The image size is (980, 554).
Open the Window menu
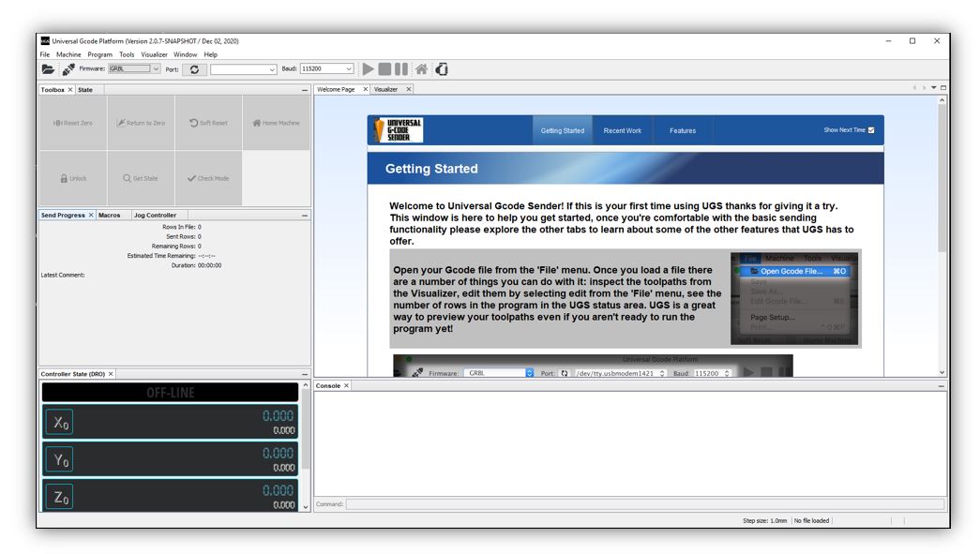click(x=185, y=55)
